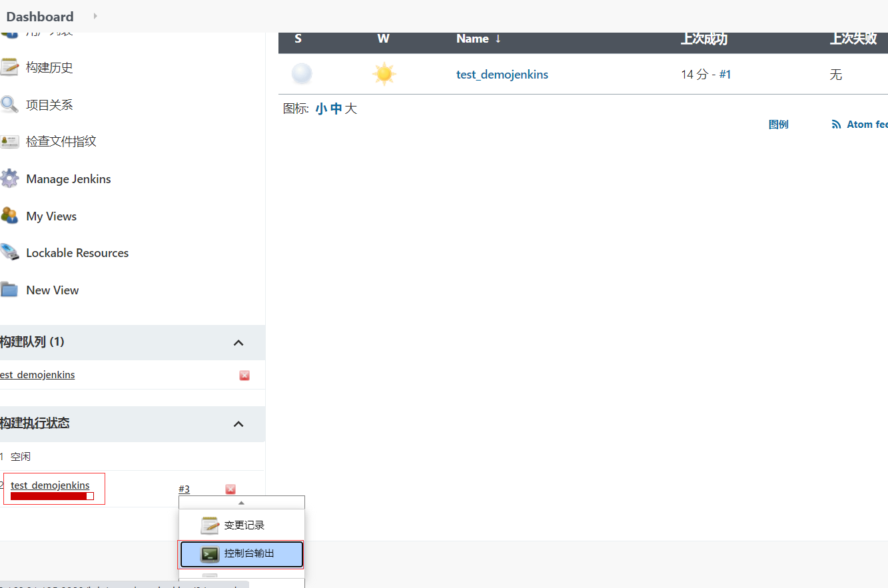
Task: Click the 控制台输出 terminal icon
Action: [211, 554]
